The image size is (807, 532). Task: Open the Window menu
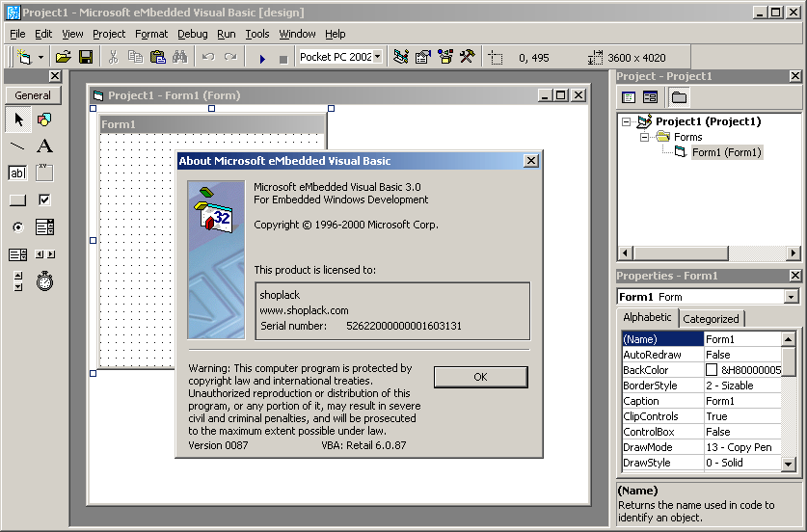point(297,34)
